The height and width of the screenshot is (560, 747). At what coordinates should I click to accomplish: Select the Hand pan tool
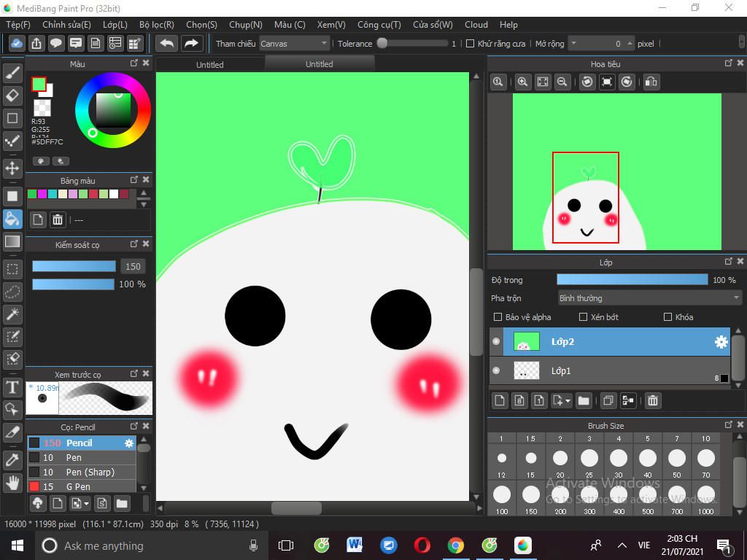12,482
